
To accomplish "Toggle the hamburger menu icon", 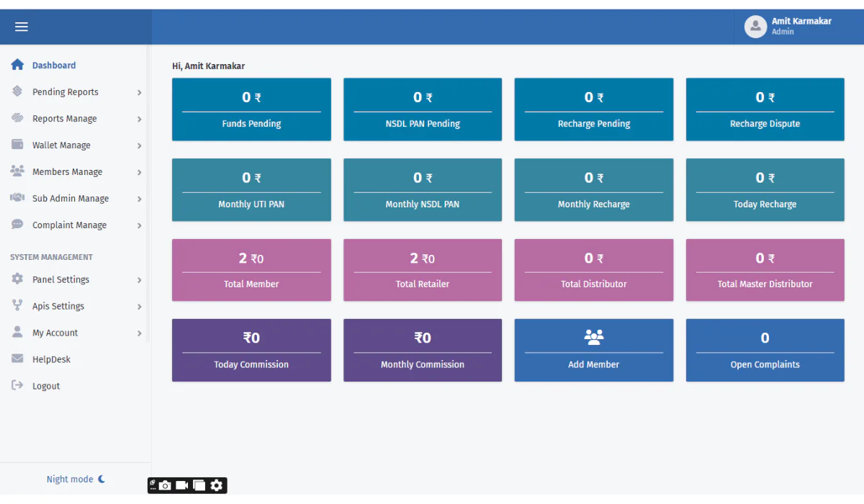I will pos(22,27).
